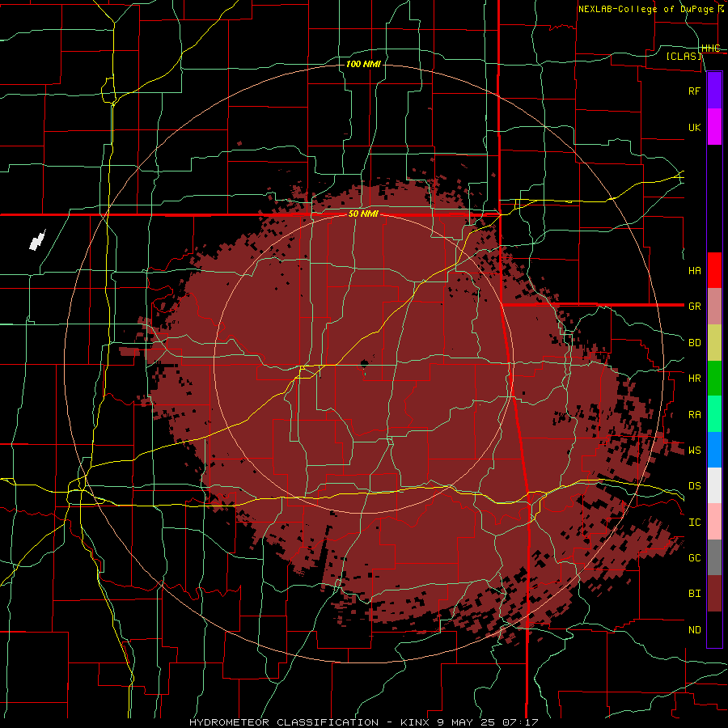
Task: Select the GC gray legend swatch
Action: (x=714, y=557)
